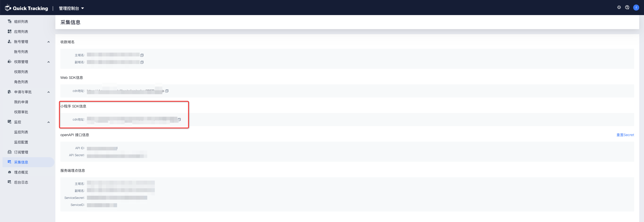644x222 pixels.
Task: Copy the Web SDK cdn地址
Action: point(167,91)
